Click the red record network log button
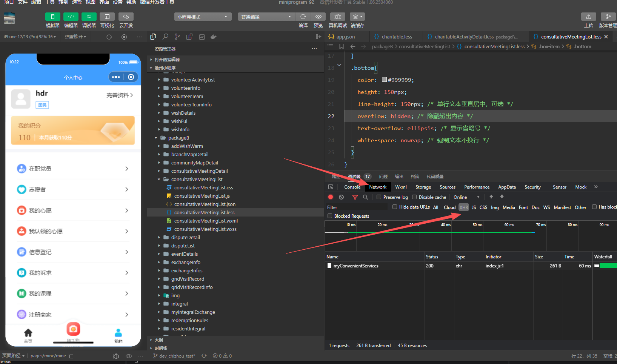This screenshot has width=617, height=364. [331, 197]
